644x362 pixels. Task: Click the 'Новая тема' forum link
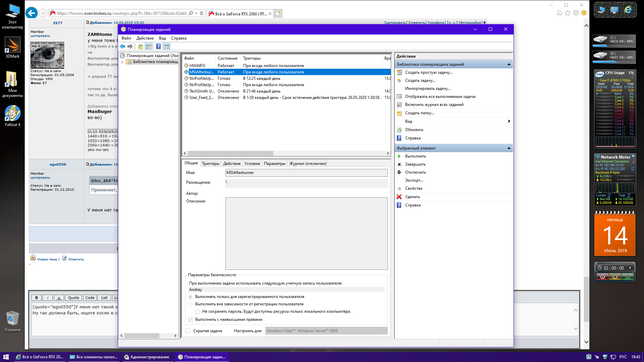(47, 259)
